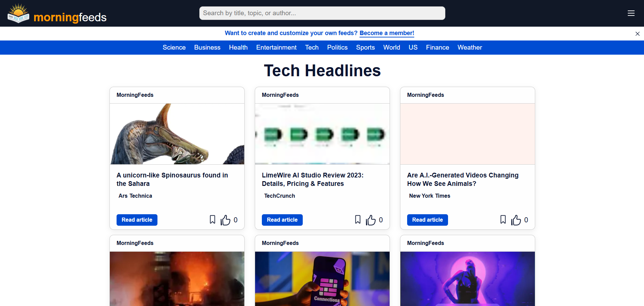Switch to the Science section
Screen dimensions: 644x306
[174, 48]
